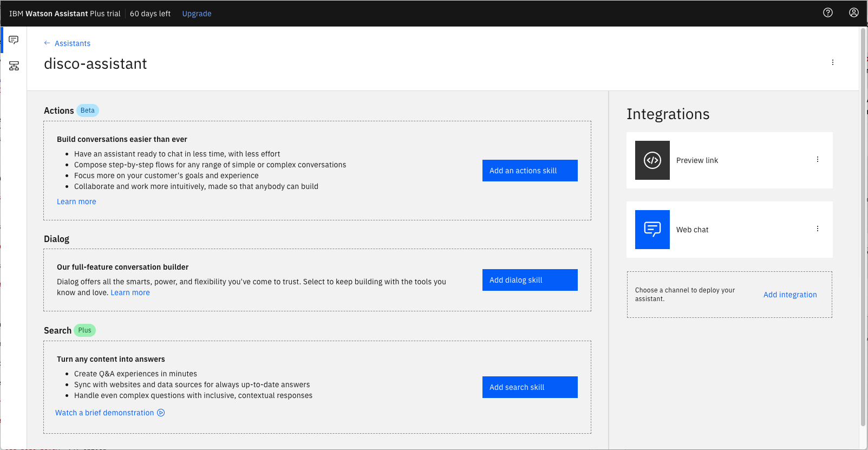The width and height of the screenshot is (868, 450).
Task: Click Add dialog skill button
Action: 530,280
